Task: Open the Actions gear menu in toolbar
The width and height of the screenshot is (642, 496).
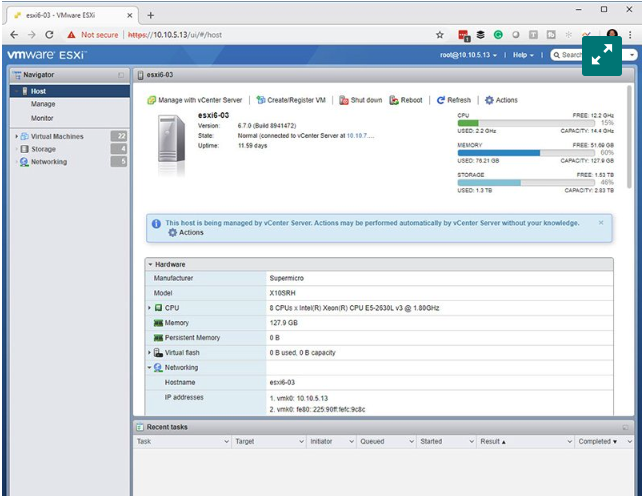Action: click(x=501, y=100)
